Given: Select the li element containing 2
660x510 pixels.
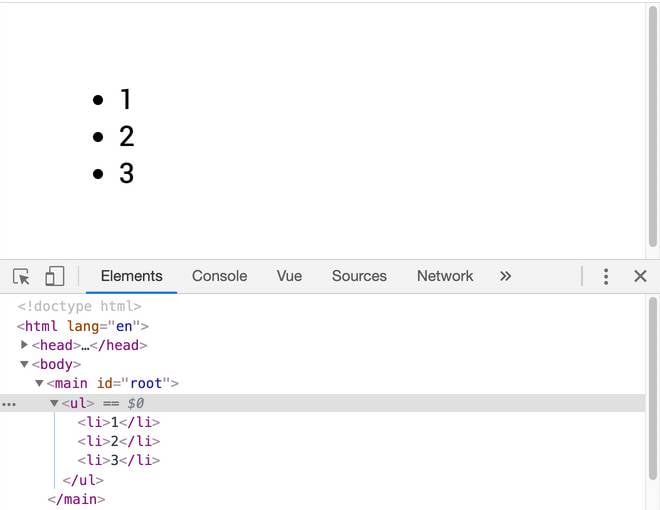Looking at the screenshot, I should click(x=118, y=441).
